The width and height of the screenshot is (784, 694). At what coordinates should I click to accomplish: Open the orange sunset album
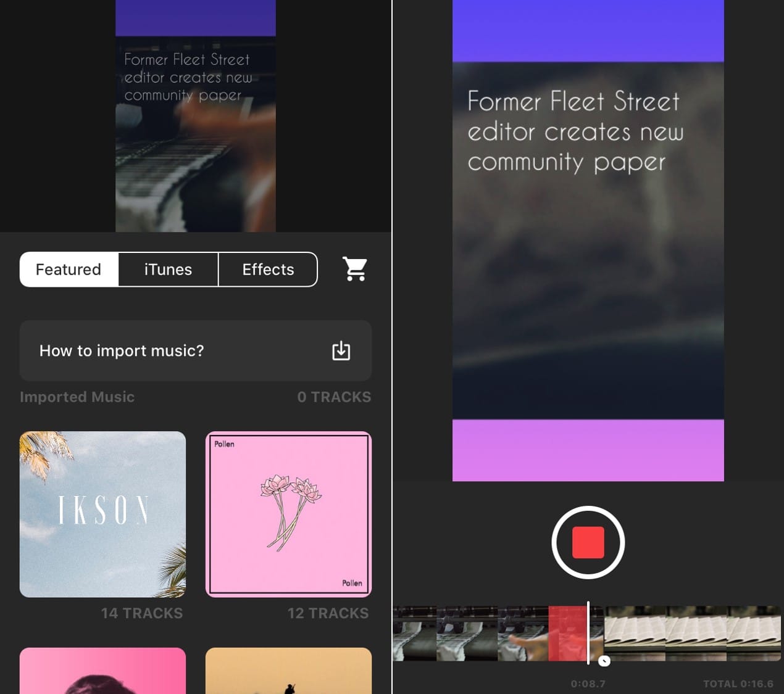click(x=288, y=671)
